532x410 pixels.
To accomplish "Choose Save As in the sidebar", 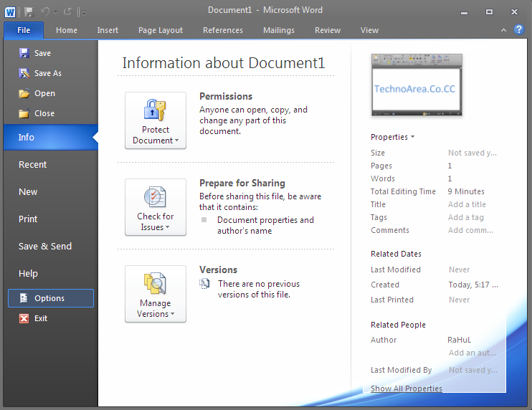I will pos(40,73).
